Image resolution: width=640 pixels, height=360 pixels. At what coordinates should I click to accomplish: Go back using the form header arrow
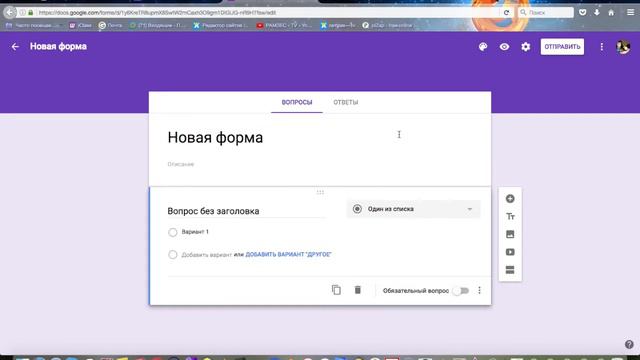click(x=15, y=47)
